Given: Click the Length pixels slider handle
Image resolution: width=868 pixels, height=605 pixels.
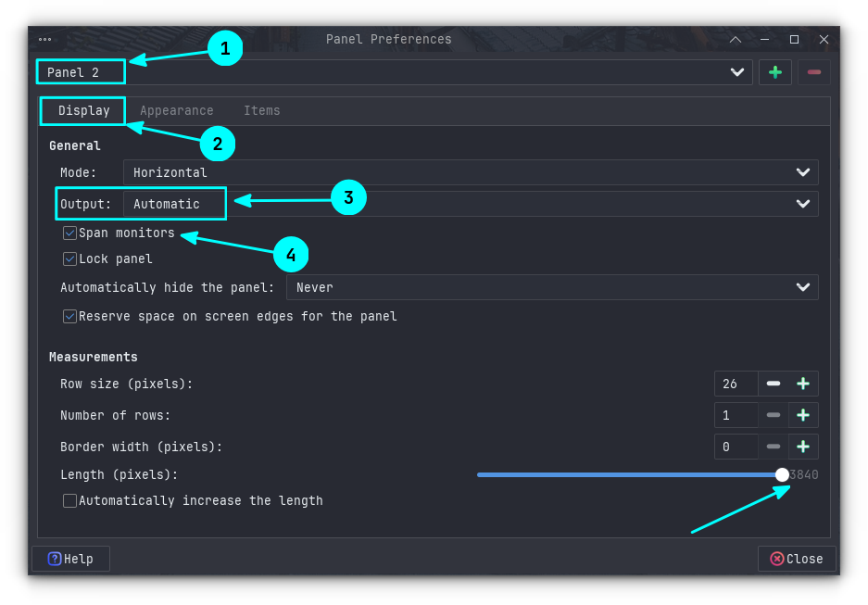Looking at the screenshot, I should click(x=782, y=474).
